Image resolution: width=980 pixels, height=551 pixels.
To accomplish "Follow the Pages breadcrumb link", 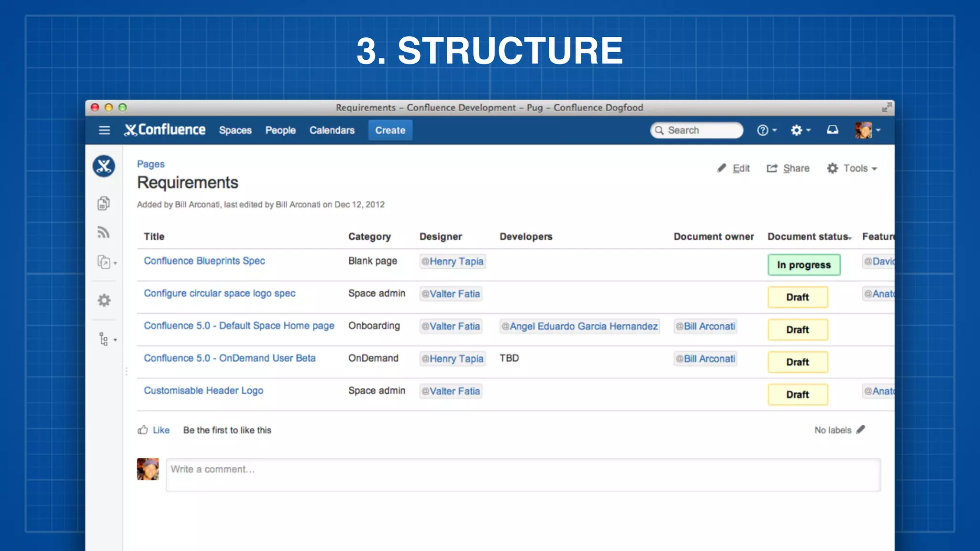I will coord(151,164).
